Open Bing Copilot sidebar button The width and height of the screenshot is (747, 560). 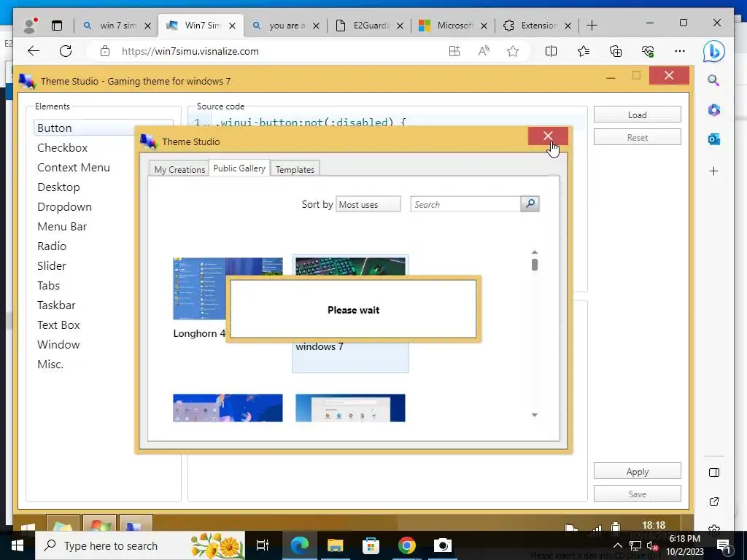713,52
